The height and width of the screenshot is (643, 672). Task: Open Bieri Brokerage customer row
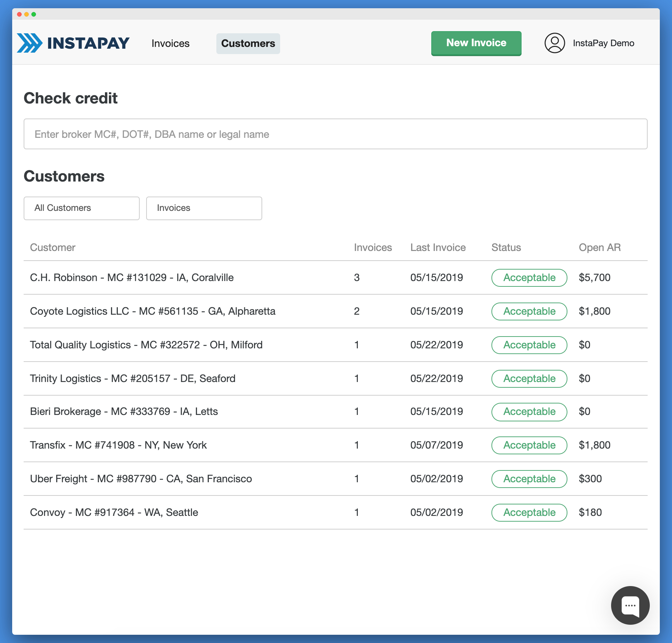pos(335,412)
